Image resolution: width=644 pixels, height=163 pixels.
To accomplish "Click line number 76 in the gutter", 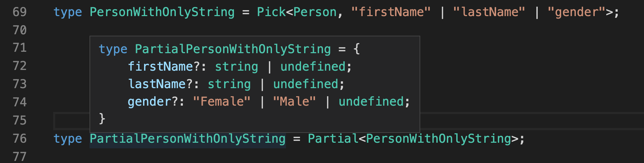I will (20, 139).
